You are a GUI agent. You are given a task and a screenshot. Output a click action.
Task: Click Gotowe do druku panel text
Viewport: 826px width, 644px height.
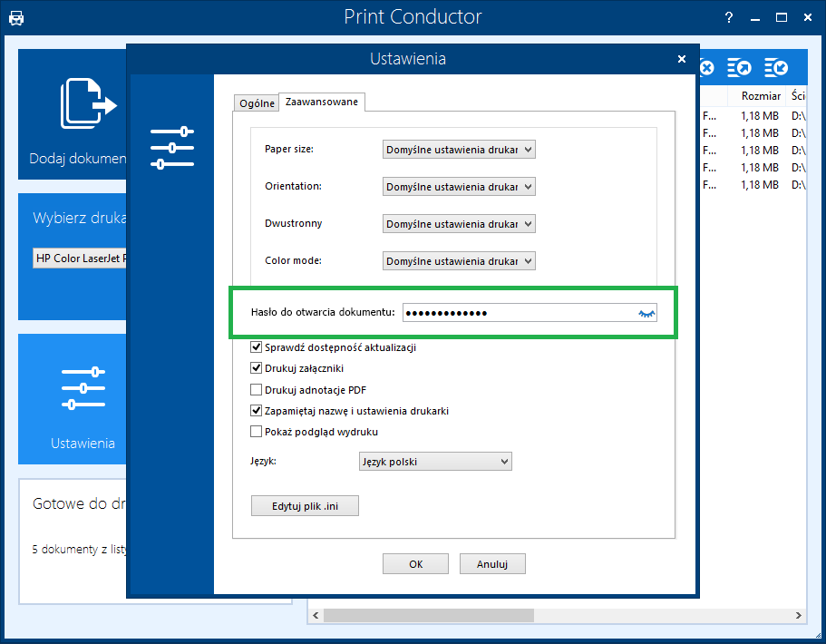coord(79,503)
